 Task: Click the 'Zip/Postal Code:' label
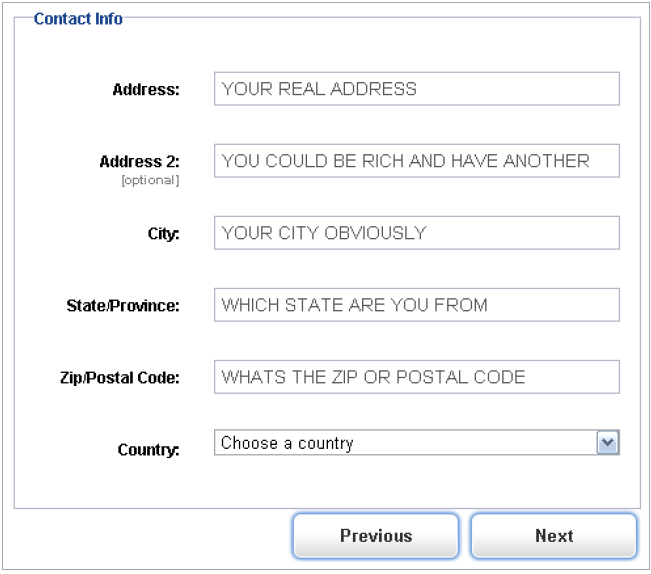click(119, 378)
